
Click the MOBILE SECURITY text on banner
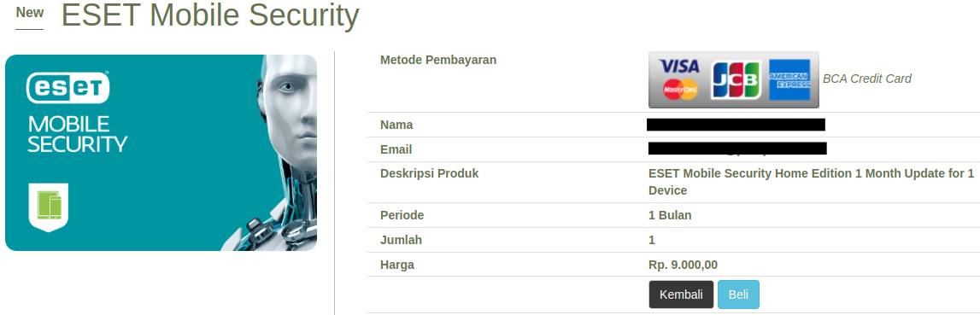78,134
